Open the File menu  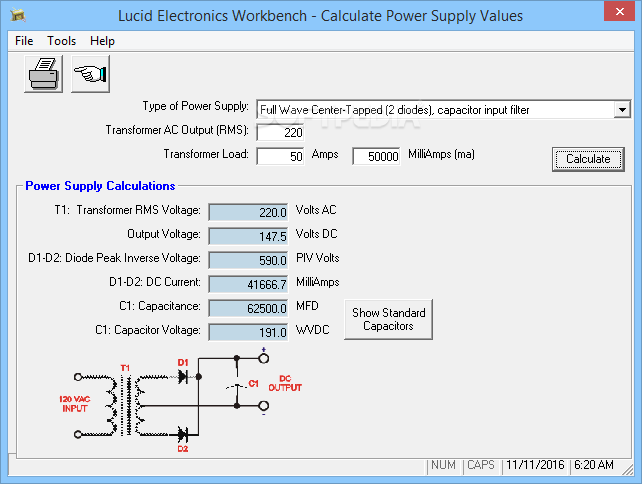tap(24, 41)
